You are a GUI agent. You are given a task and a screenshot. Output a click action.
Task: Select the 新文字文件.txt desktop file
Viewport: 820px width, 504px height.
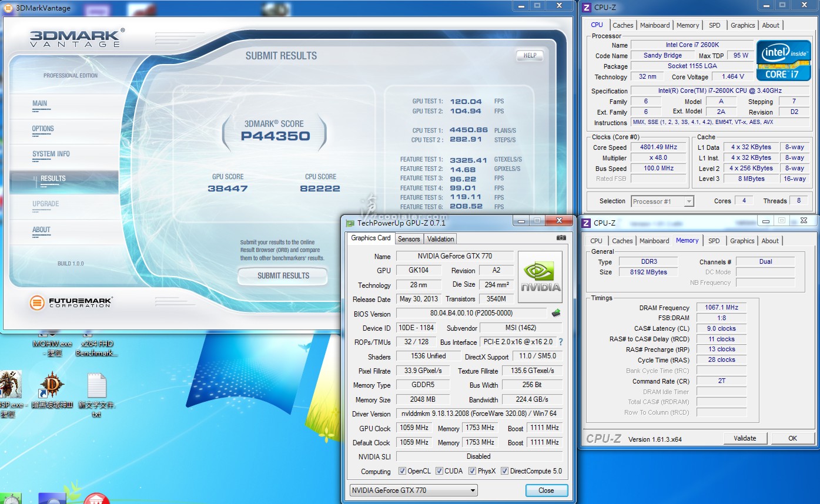pyautogui.click(x=97, y=395)
